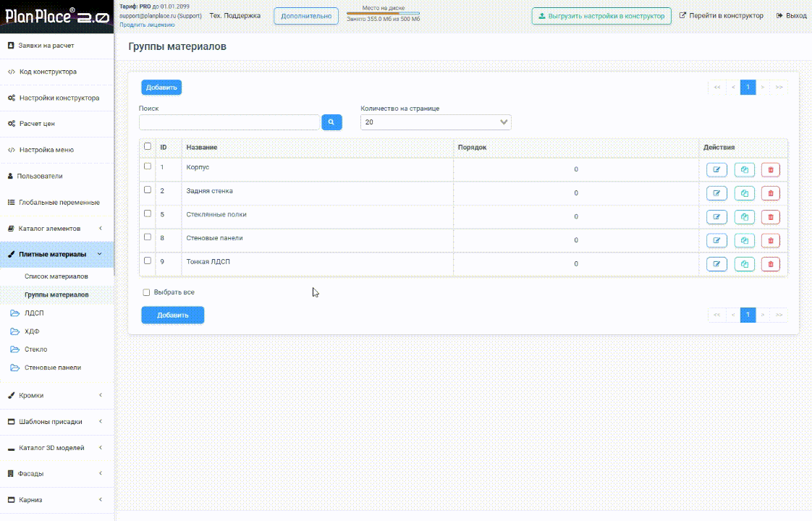Open Настройки конструктора menu item
Image resolution: width=812 pixels, height=521 pixels.
56,98
